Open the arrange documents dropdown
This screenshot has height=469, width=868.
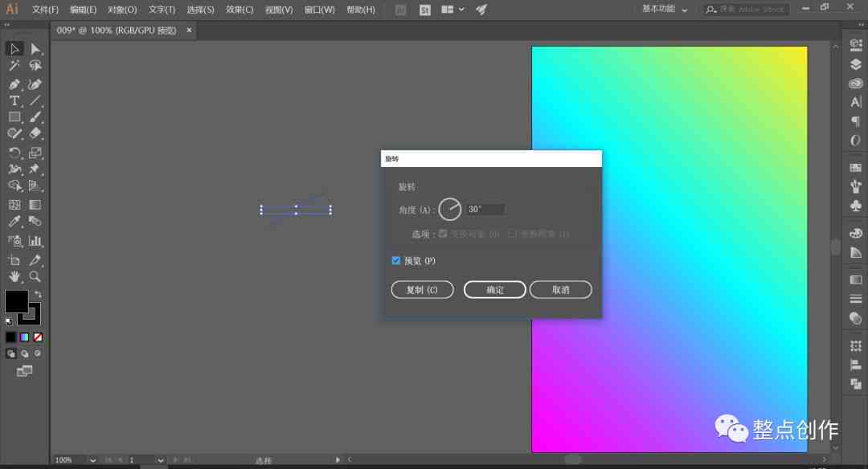(452, 10)
